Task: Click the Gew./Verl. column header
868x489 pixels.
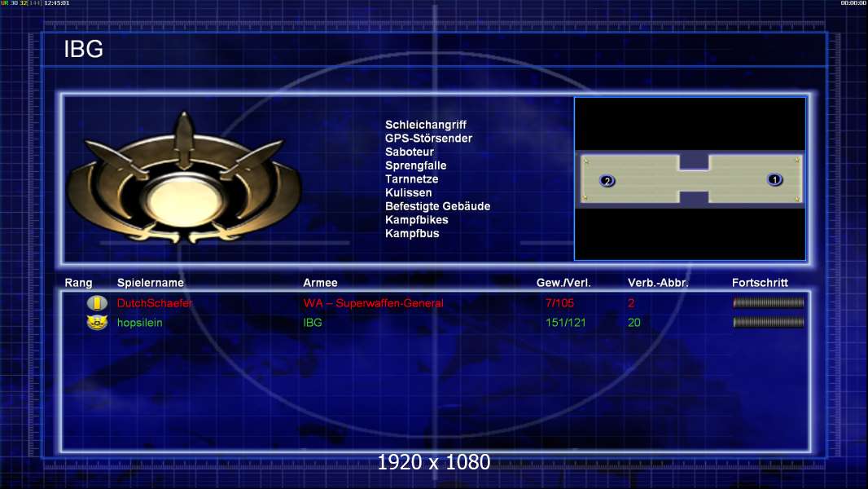Action: pos(563,283)
